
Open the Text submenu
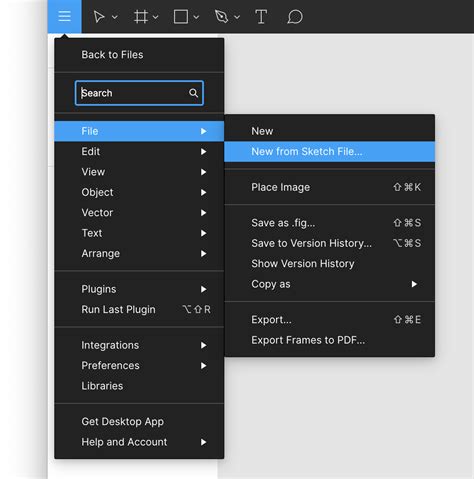click(x=139, y=233)
